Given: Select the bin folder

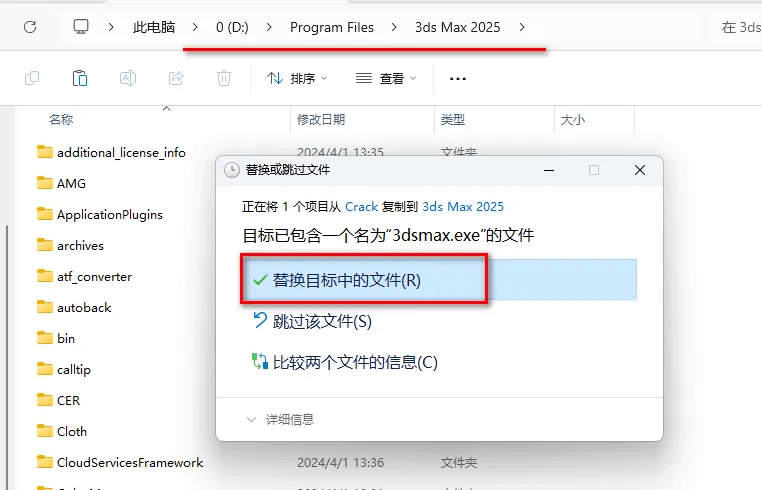Looking at the screenshot, I should 66,338.
